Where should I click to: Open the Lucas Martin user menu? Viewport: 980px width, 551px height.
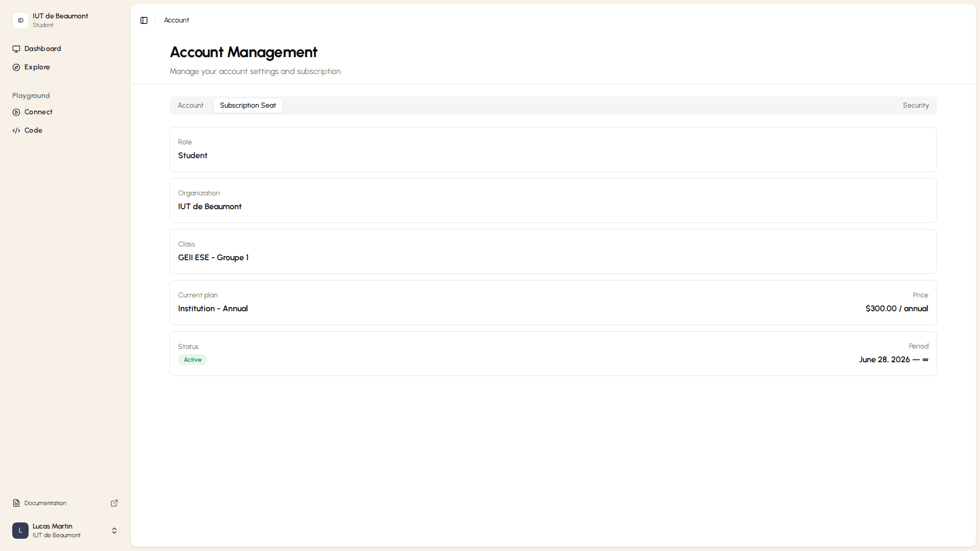65,531
